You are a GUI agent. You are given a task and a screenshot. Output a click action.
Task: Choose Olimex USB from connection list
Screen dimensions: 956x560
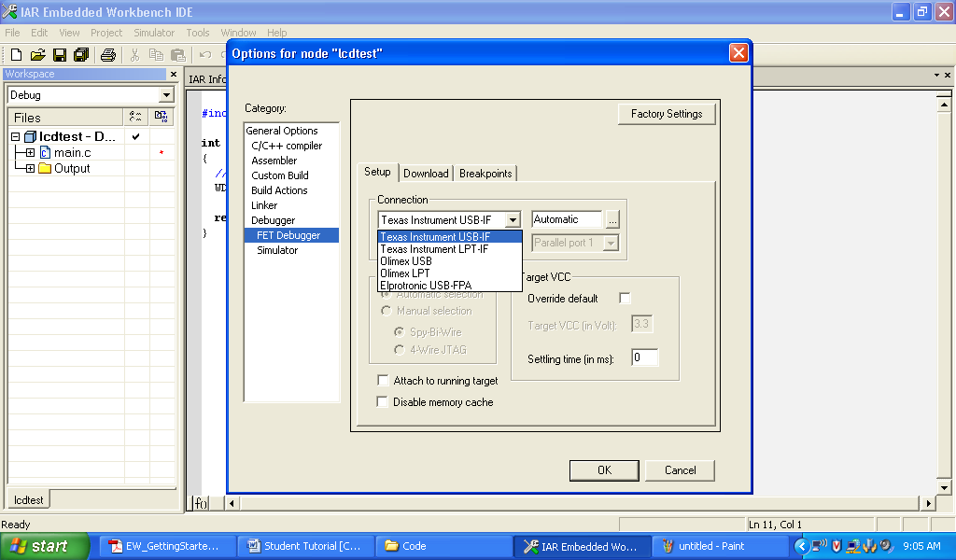(x=450, y=260)
